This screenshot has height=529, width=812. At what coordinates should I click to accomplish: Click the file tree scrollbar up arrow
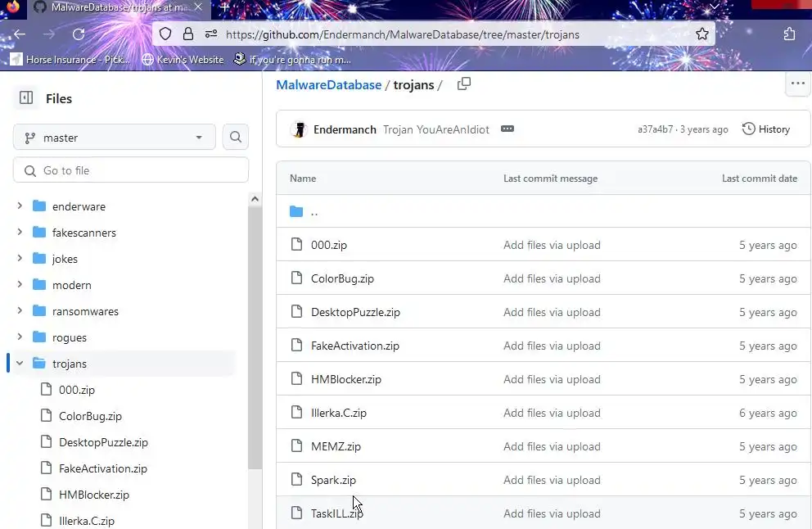255,199
